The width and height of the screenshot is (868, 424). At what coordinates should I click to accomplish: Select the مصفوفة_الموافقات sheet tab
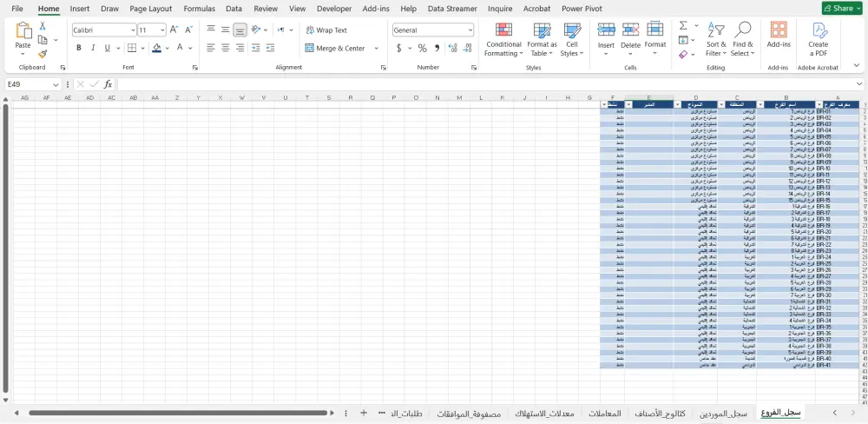tap(469, 414)
